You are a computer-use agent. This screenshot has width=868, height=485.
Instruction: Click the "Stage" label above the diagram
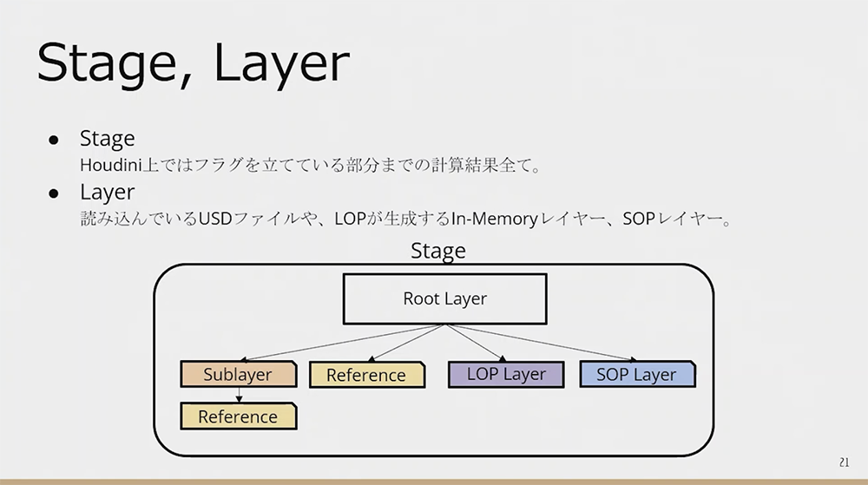coord(437,251)
